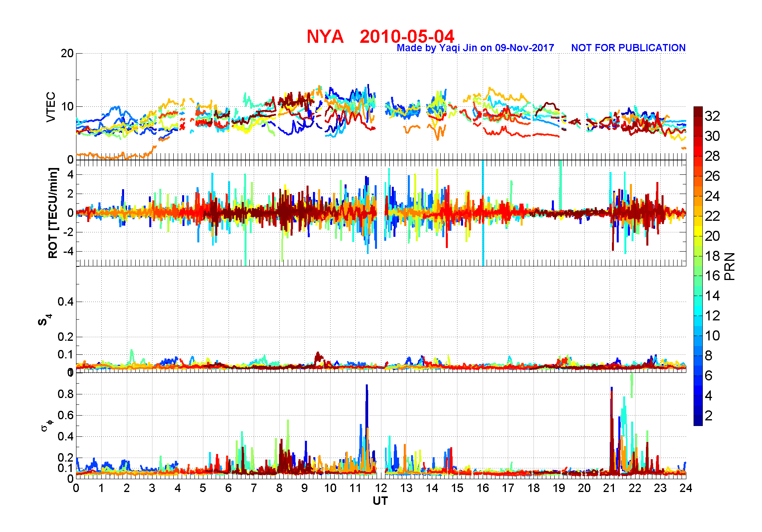
Task: Click the colorbar tick label 10
Action: point(712,336)
